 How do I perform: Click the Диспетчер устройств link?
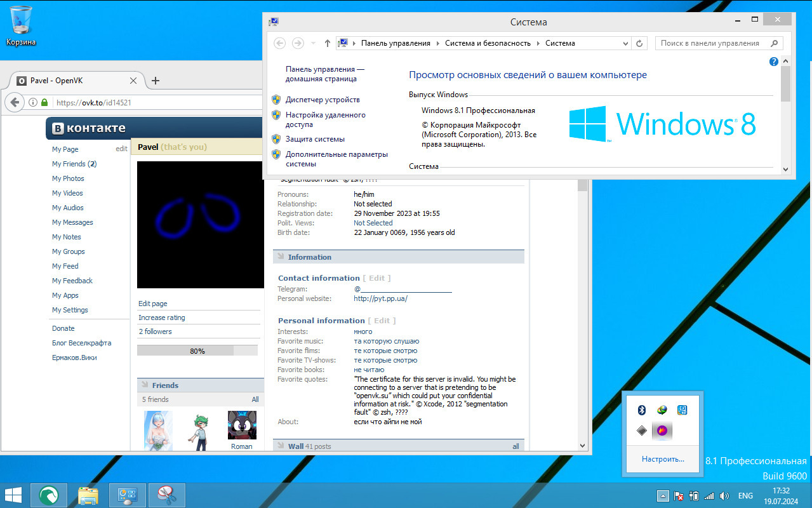323,100
